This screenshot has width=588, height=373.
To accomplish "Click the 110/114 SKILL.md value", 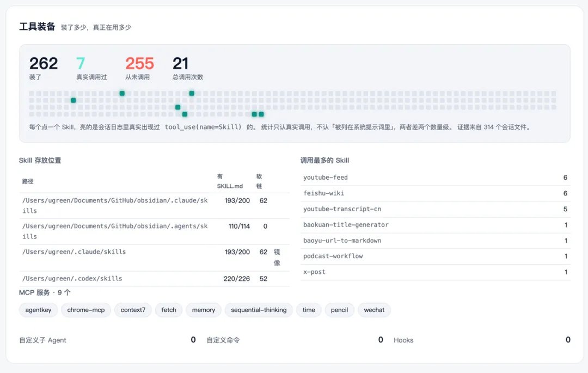I will pos(239,227).
